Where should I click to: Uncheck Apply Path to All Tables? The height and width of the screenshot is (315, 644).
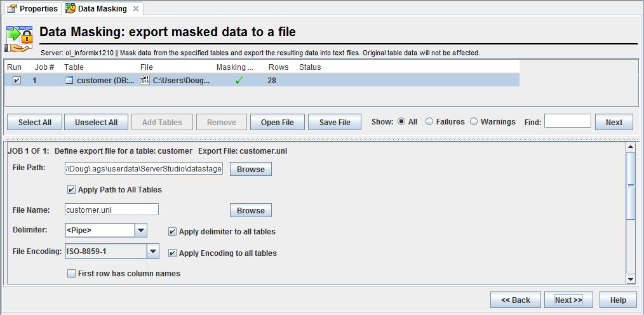(71, 189)
